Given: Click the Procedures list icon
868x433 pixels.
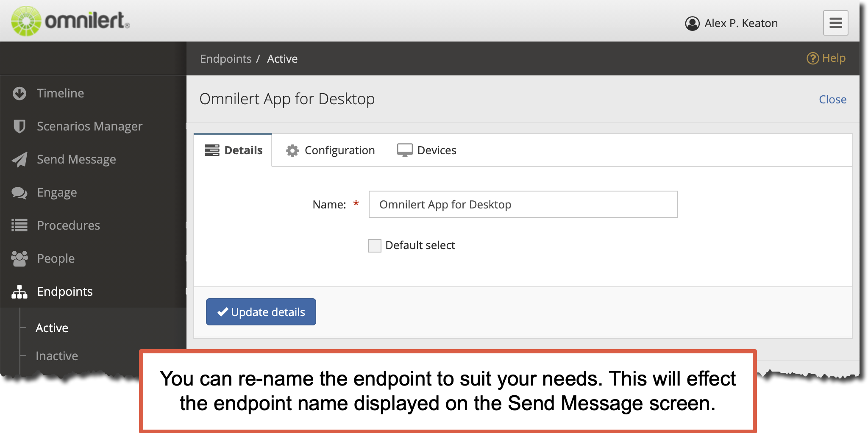Looking at the screenshot, I should 19,225.
